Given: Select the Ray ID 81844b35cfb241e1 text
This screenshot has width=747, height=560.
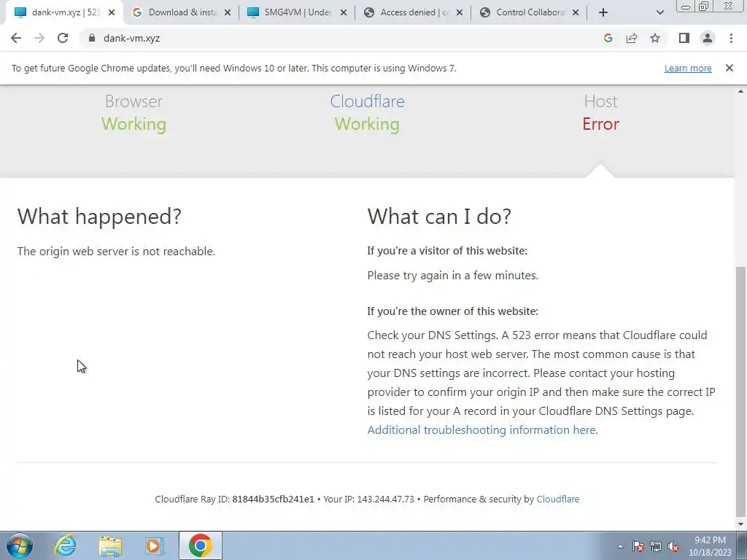Looking at the screenshot, I should tap(273, 499).
